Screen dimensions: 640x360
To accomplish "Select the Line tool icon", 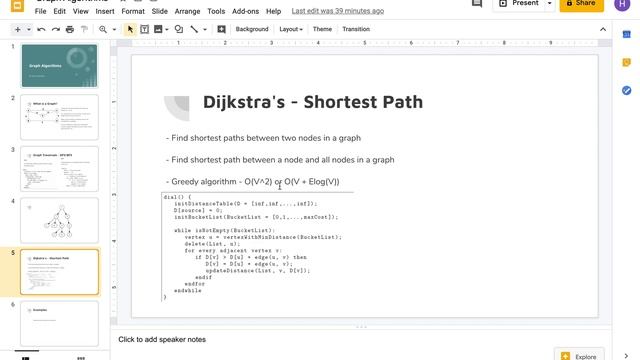I will point(194,29).
